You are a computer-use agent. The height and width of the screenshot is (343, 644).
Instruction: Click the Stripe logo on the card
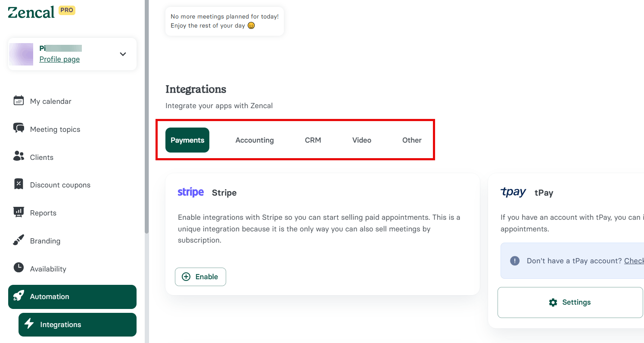tap(190, 192)
